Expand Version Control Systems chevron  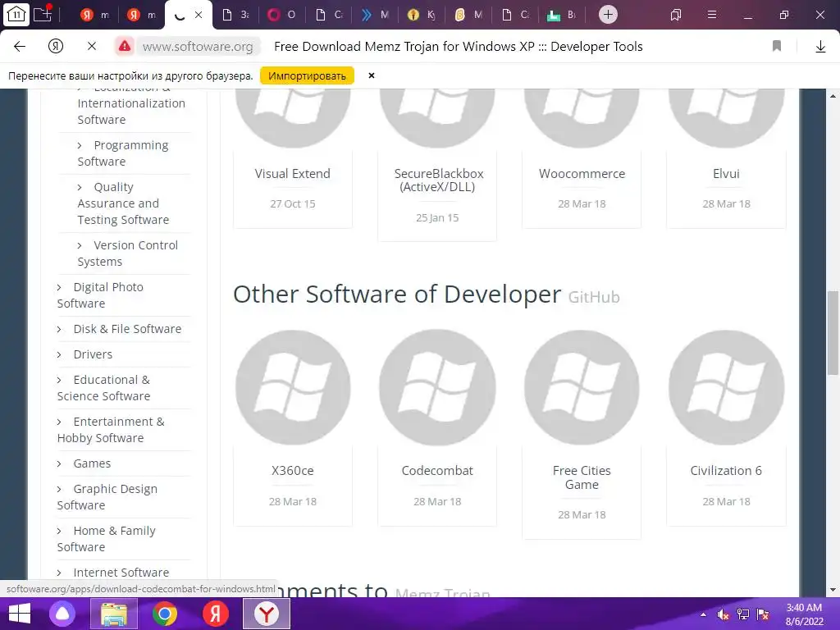(80, 245)
